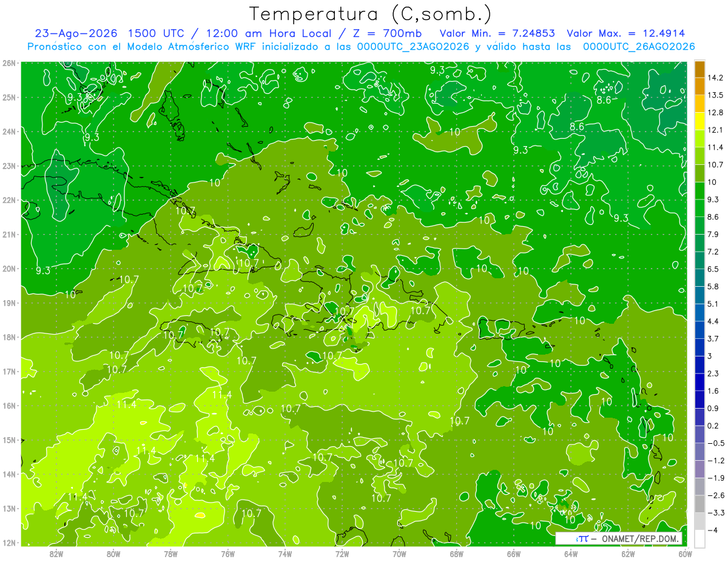Click the '24N' latitude axis label
Image resolution: width=728 pixels, height=562 pixels.
(x=8, y=132)
